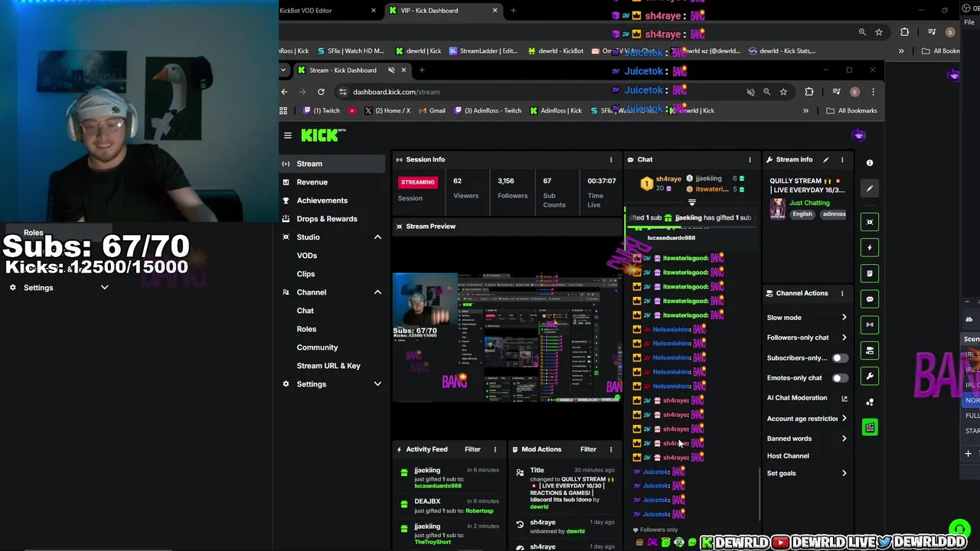
Task: Open Mod Actions panel options menu
Action: point(611,449)
